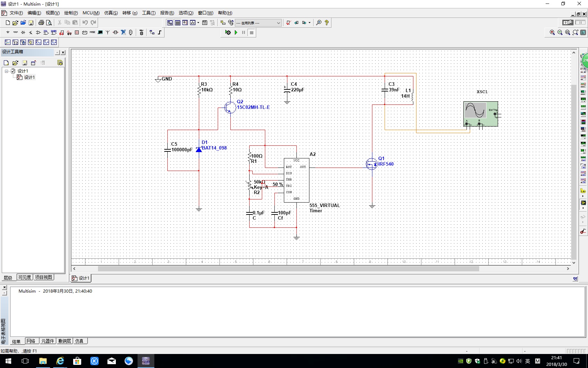Viewport: 588px width, 368px height.
Task: Open the transistor component library icon
Action: 31,33
